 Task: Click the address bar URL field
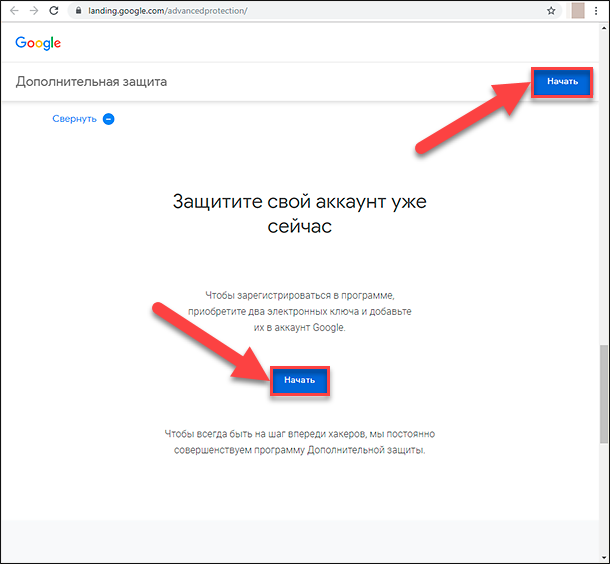(x=314, y=11)
